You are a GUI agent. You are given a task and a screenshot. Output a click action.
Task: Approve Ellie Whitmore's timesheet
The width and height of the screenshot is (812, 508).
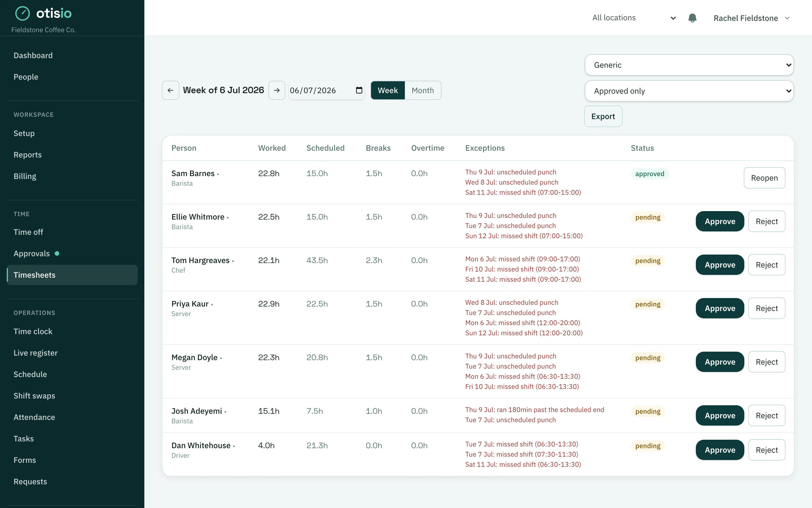point(720,222)
